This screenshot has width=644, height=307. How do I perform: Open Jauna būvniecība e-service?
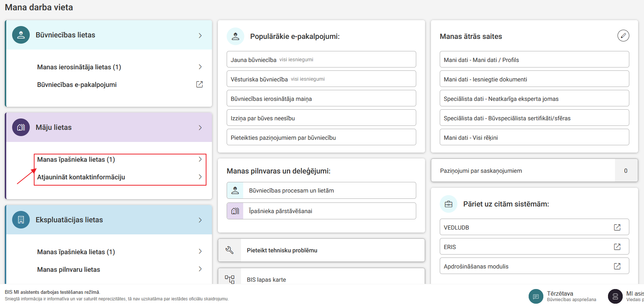253,60
